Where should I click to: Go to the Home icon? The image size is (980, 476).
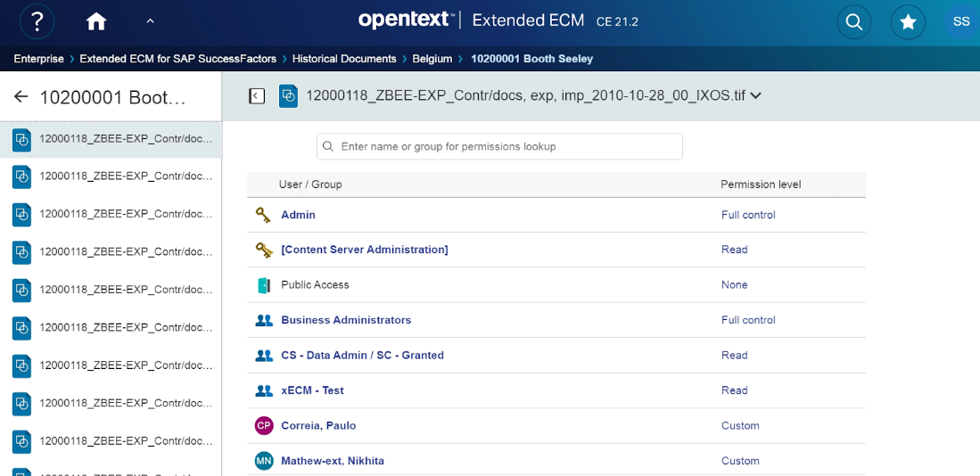click(96, 21)
